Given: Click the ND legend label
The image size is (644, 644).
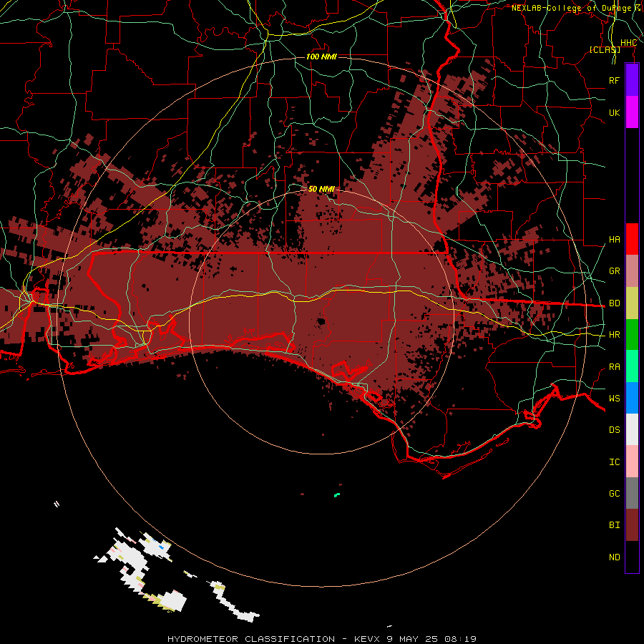Looking at the screenshot, I should tap(615, 557).
